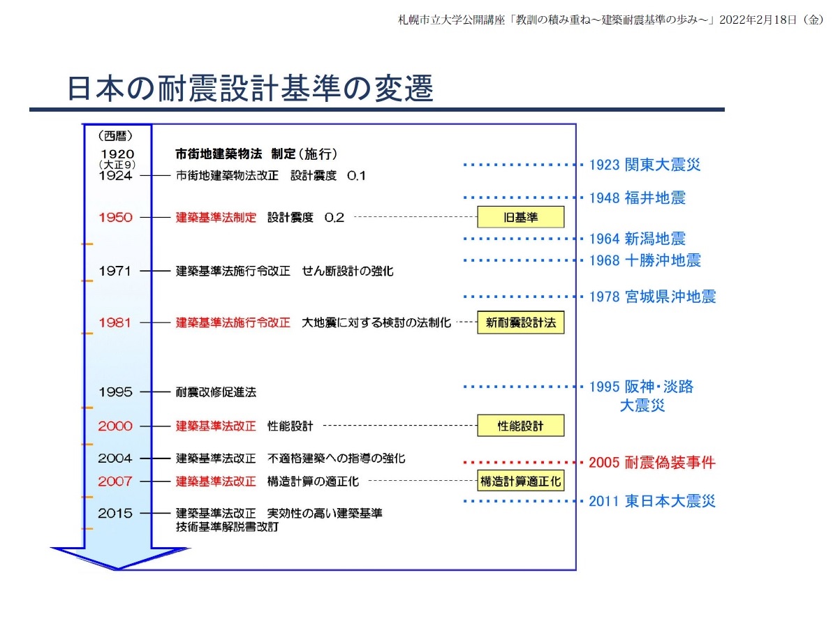Select the 1995 阪神・淡路大震災 label
The height and width of the screenshot is (633, 840).
pyautogui.click(x=641, y=395)
